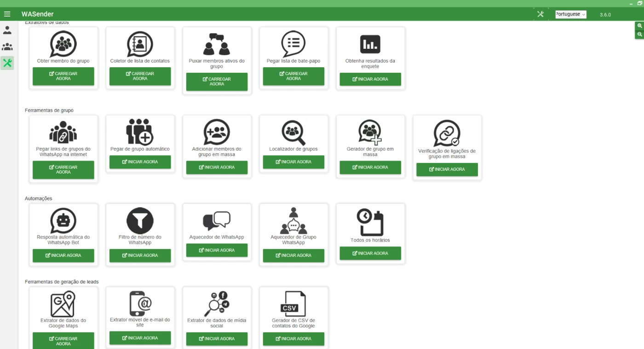Click the Automações section heading
Screen dimensions: 644x349
pos(39,198)
